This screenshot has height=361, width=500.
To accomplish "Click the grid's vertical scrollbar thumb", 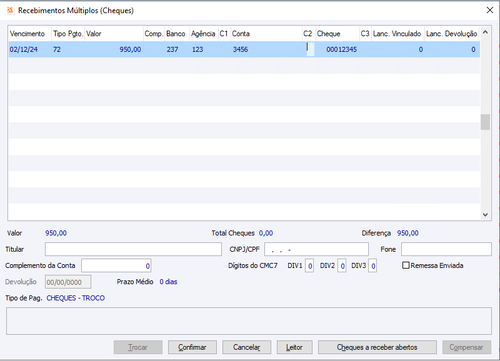I will [485, 122].
